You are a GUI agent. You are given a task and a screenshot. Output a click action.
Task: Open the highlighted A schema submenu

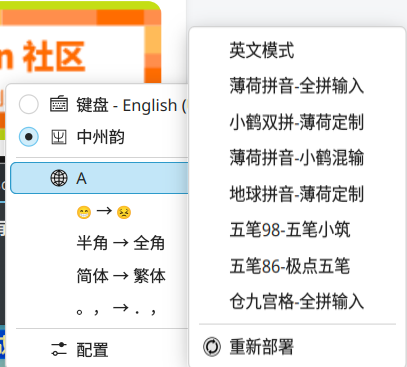(100, 178)
